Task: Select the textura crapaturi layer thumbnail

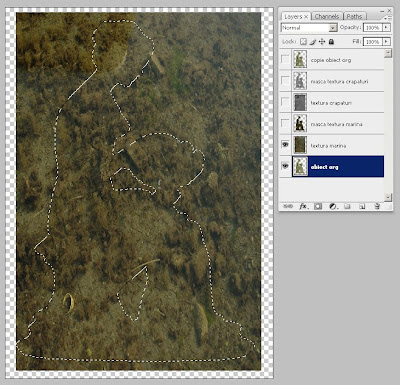Action: coord(300,102)
